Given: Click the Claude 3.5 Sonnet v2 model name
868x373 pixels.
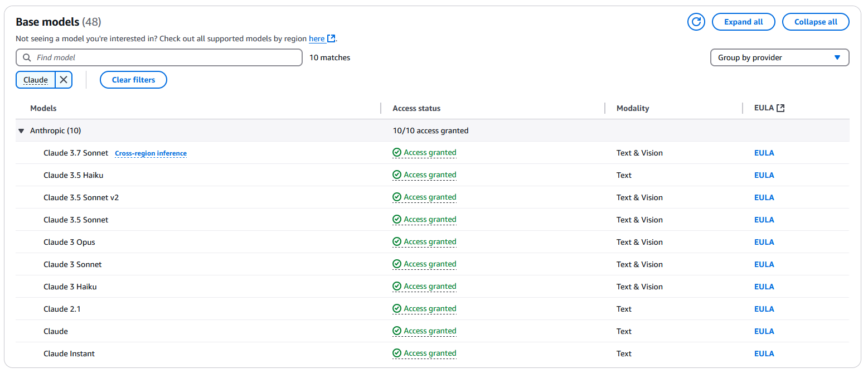Looking at the screenshot, I should click(x=81, y=197).
